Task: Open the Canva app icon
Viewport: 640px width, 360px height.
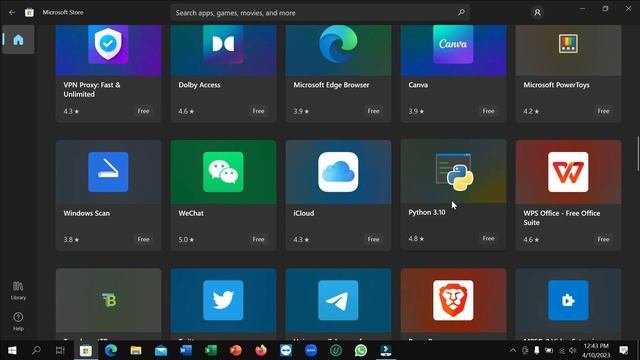Action: coord(453,44)
